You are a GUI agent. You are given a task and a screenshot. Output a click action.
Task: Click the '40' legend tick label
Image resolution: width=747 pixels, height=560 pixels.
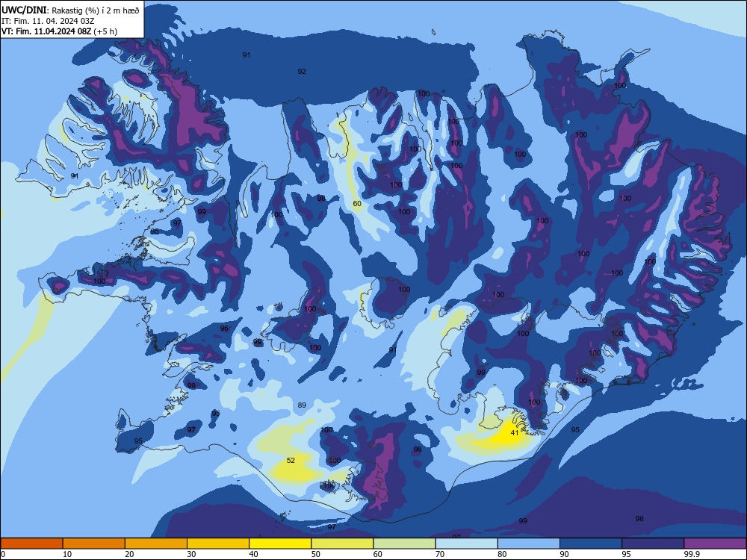254,554
